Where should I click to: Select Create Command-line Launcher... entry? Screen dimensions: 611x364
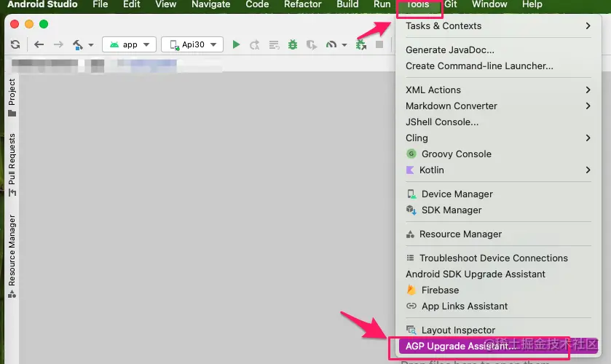498,66
